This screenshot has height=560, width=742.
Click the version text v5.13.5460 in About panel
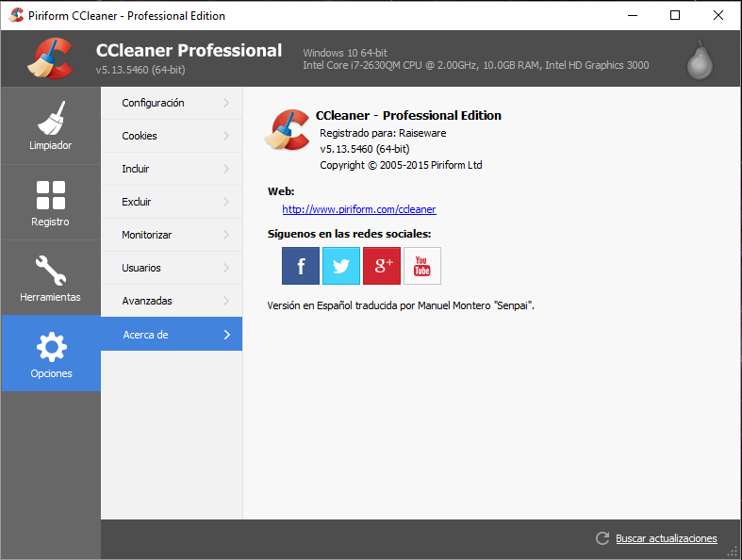point(365,149)
